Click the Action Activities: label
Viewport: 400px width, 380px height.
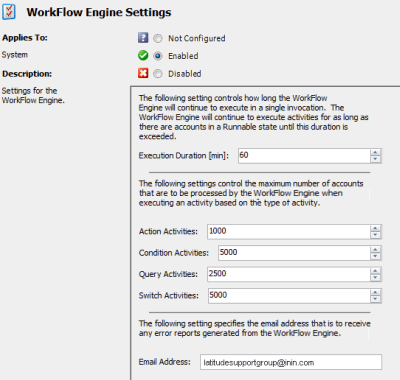click(168, 231)
